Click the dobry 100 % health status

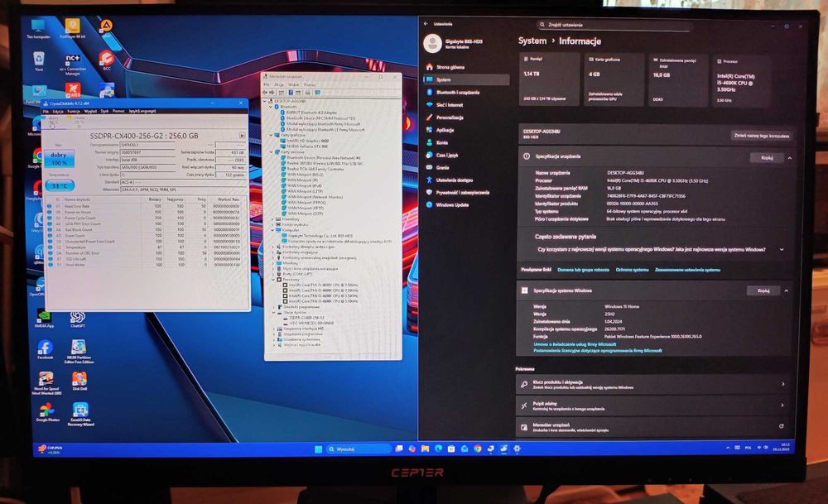59,158
